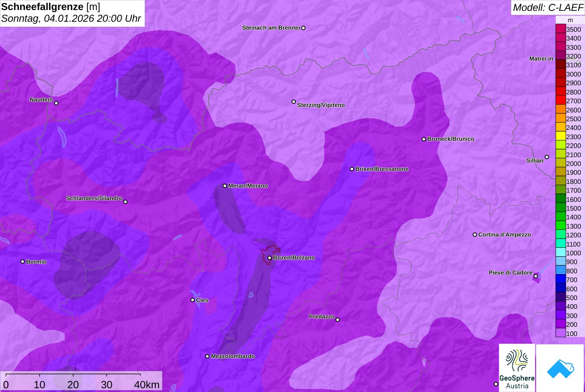Click the Mezzolombardo label text
585x392 pixels.
pyautogui.click(x=233, y=356)
